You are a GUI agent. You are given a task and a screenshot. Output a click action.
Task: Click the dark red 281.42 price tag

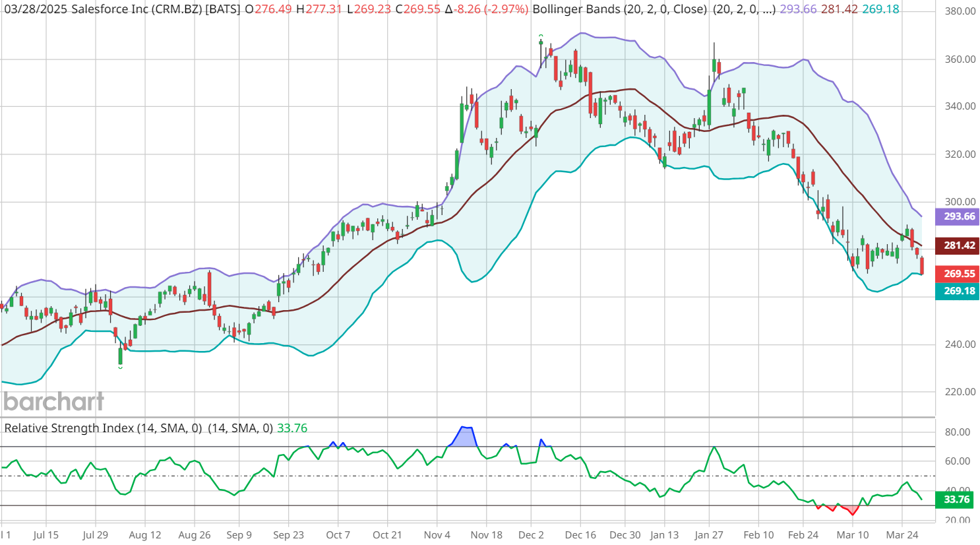(x=958, y=245)
